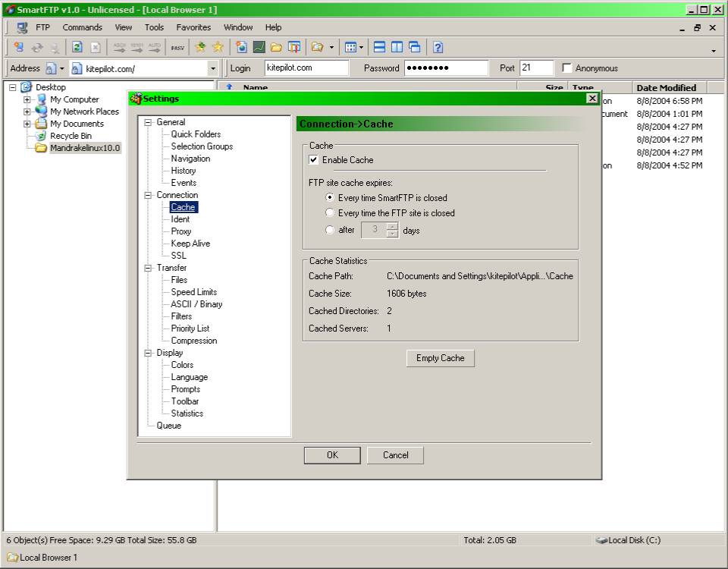Toggle the PASV mode toolbar button
The height and width of the screenshot is (569, 728).
click(x=177, y=47)
